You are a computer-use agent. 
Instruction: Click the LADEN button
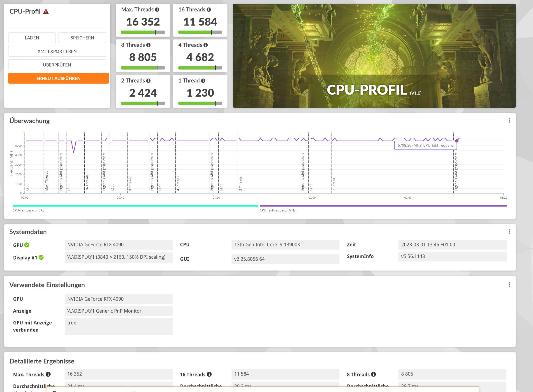pos(32,38)
